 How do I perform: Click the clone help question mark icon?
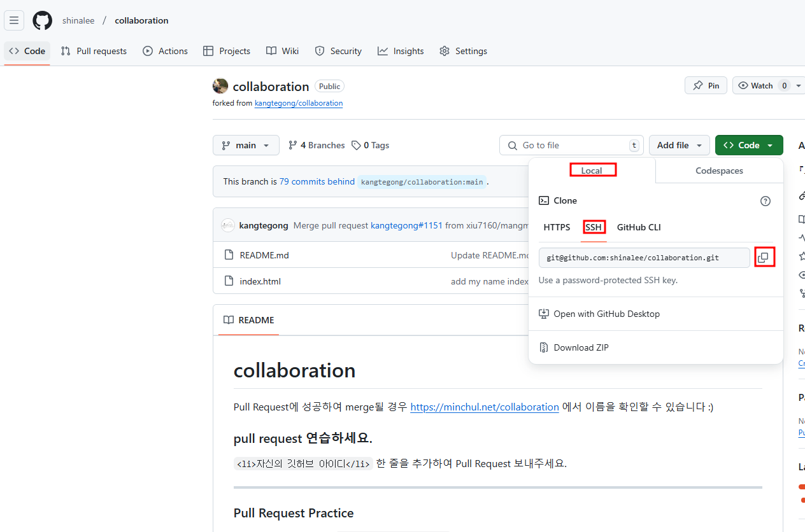click(766, 201)
